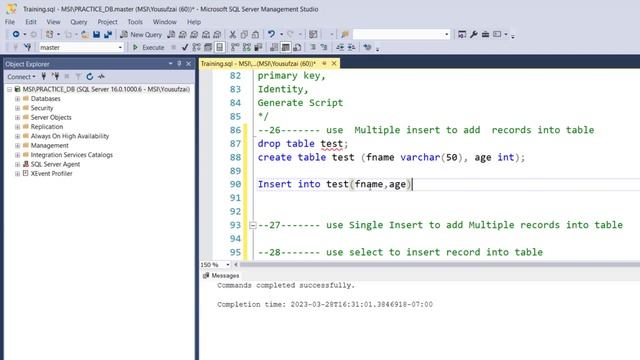Open the Tools menu
640x360 pixels.
[135, 22]
